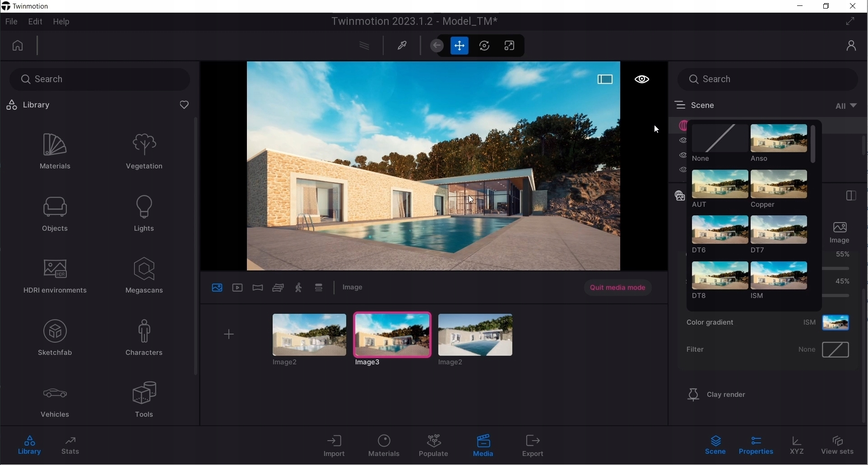
Task: Select the Rotate tool in toolbar
Action: 485,46
